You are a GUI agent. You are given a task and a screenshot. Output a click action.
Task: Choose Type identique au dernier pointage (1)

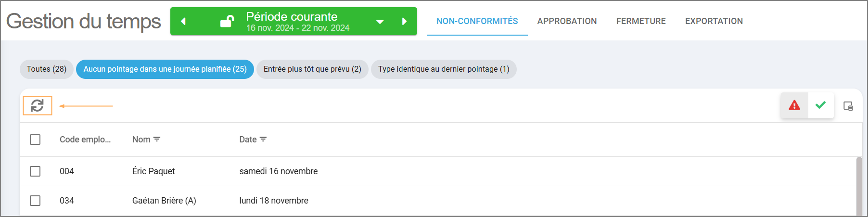444,69
